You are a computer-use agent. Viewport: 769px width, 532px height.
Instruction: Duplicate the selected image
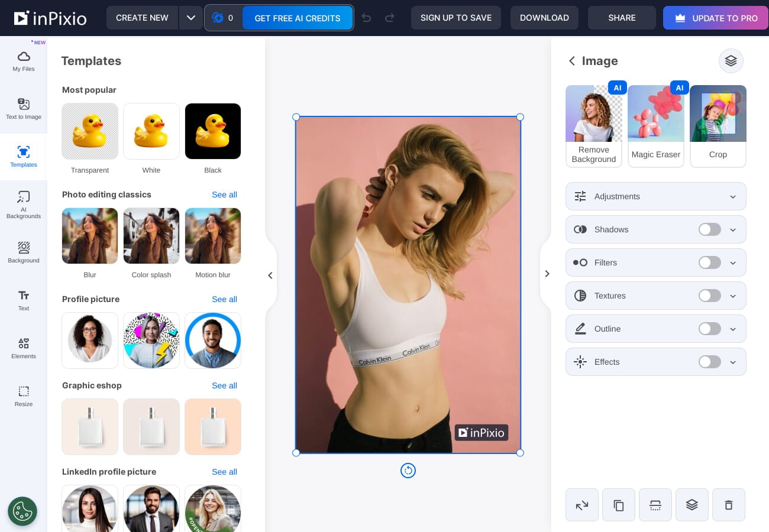[x=619, y=505]
